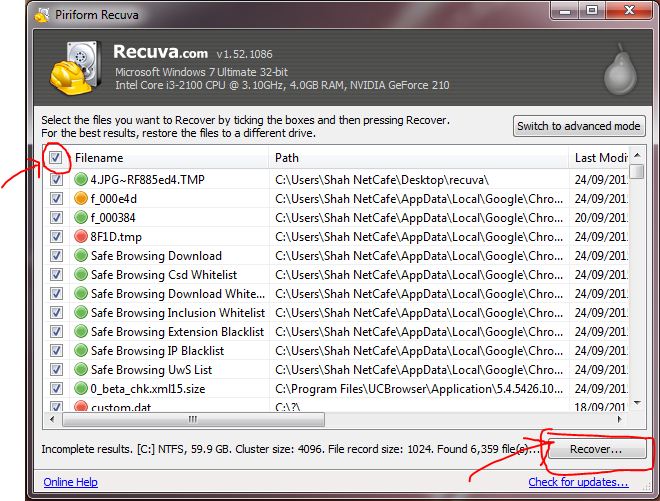Click green dot of Safe Browsing UwS List

pos(80,369)
